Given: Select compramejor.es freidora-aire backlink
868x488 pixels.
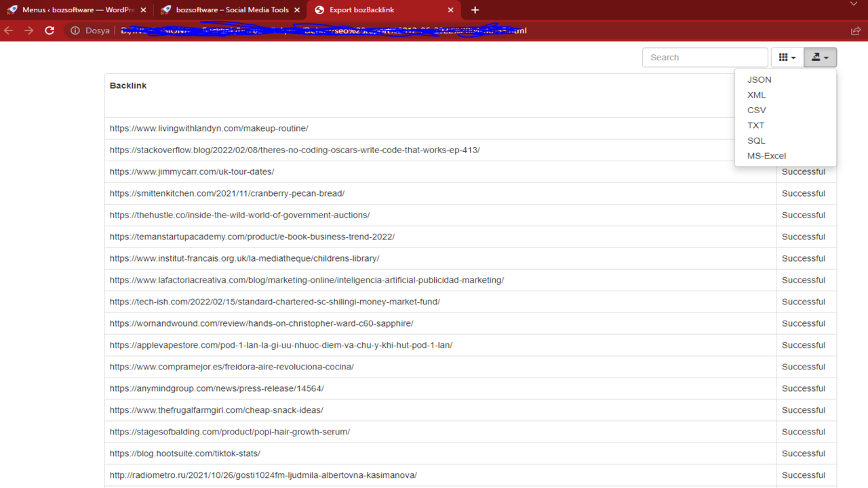Looking at the screenshot, I should (x=232, y=367).
